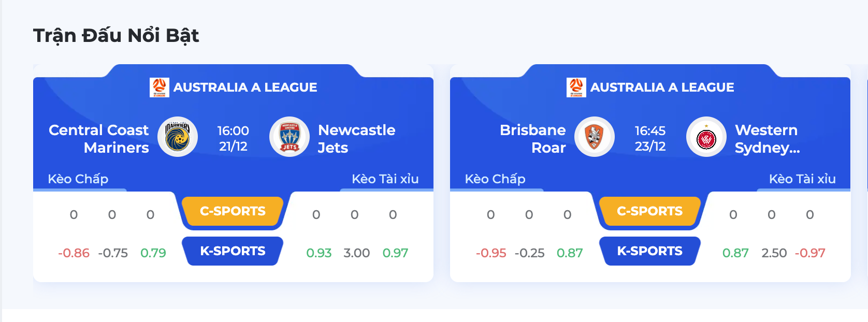Click the Newcastle Jets team name

pyautogui.click(x=356, y=139)
